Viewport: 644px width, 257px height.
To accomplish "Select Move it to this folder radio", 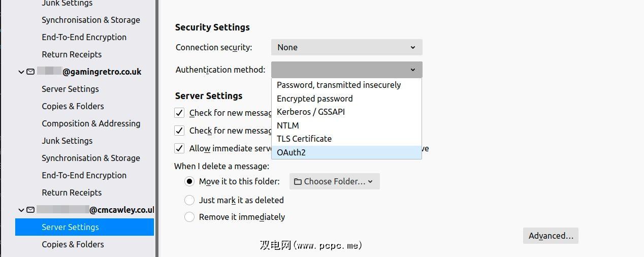I will click(x=189, y=181).
